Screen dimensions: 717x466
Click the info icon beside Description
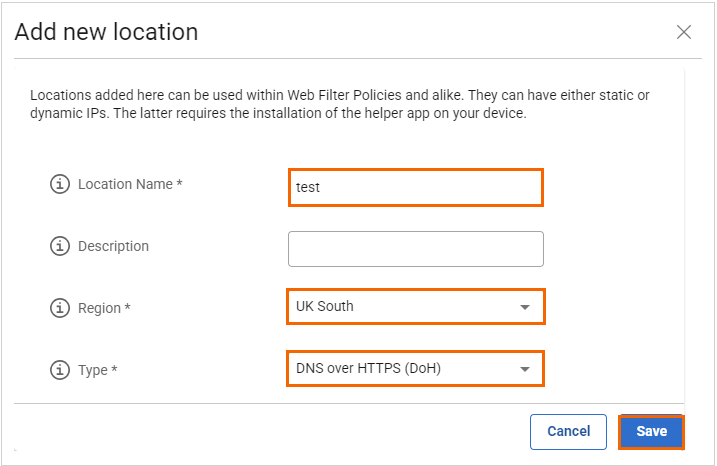coord(60,247)
